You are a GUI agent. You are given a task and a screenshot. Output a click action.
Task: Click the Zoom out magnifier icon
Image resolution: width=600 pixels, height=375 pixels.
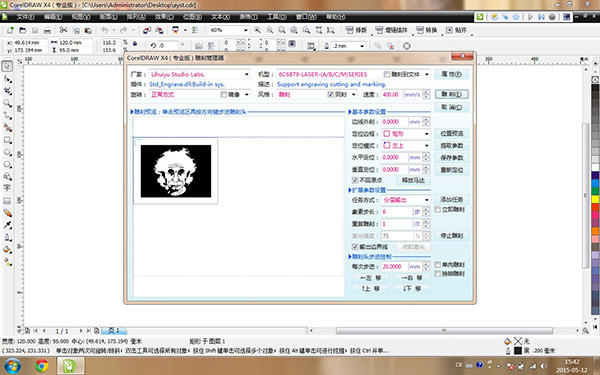tap(270, 30)
